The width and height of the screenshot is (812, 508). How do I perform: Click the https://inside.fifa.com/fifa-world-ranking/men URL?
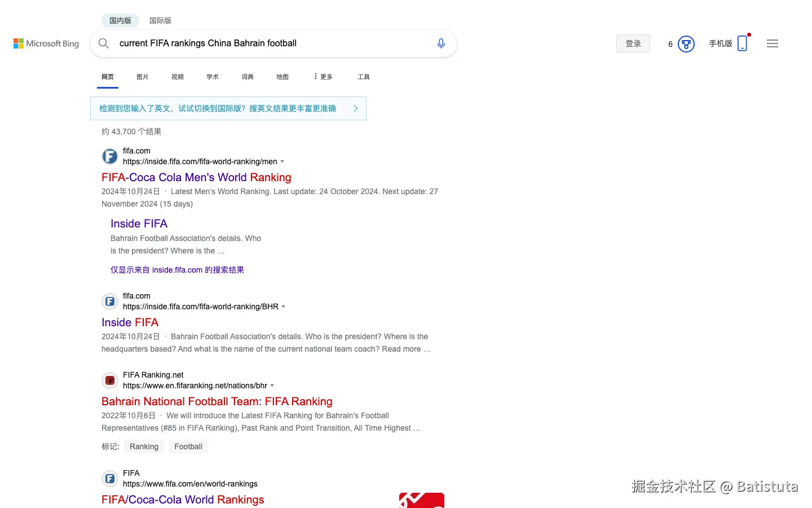200,161
